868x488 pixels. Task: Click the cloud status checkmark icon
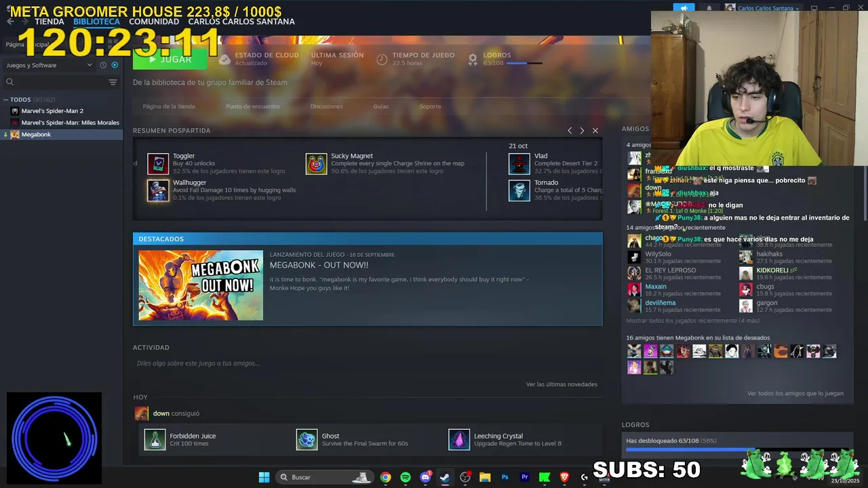(x=224, y=59)
